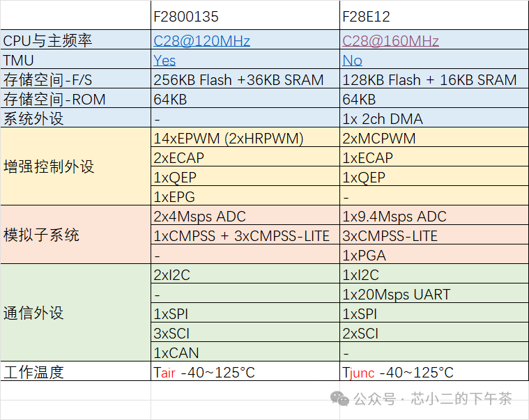The width and height of the screenshot is (529, 420).
Task: Click the WeChat logo in watermark
Action: pos(340,399)
